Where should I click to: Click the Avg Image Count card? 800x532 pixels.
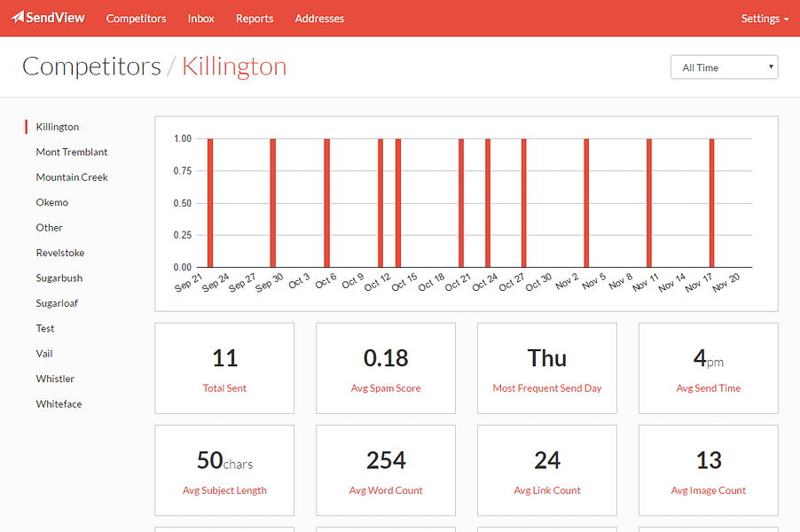[x=708, y=470]
